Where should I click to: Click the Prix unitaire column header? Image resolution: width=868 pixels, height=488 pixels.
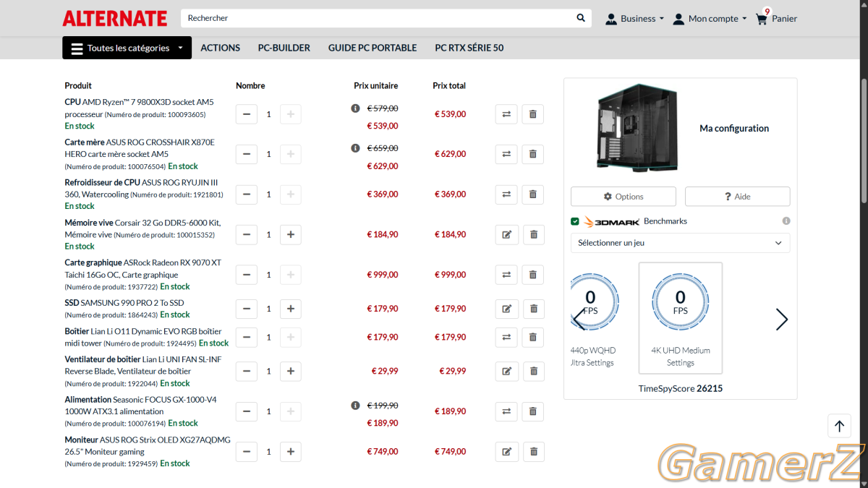[x=375, y=85]
